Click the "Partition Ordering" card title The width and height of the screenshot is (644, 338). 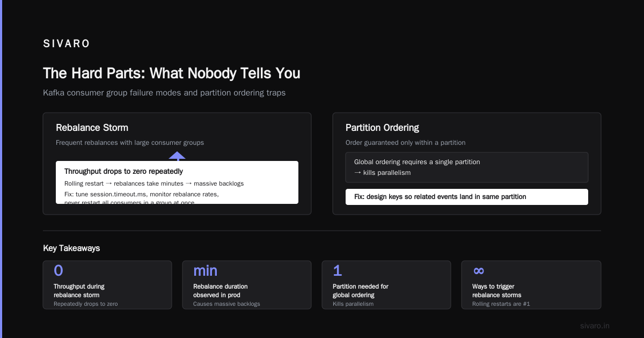[x=382, y=128]
